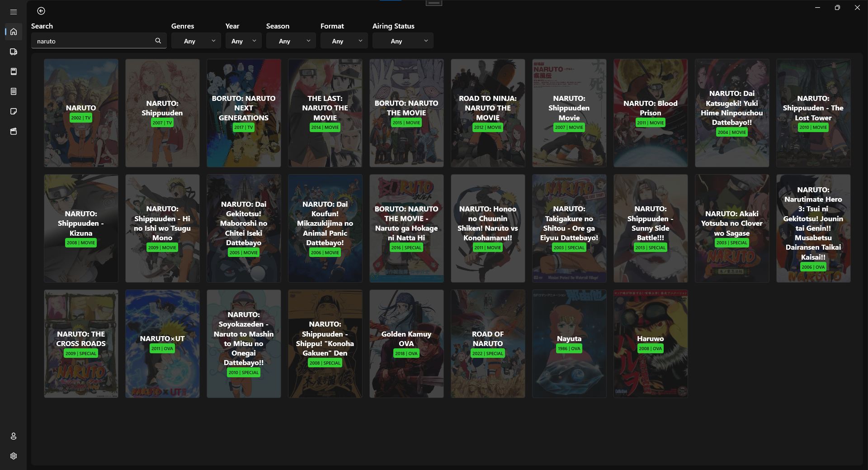Open the hamburger navigation menu
Viewport: 868px width, 470px height.
[x=14, y=12]
